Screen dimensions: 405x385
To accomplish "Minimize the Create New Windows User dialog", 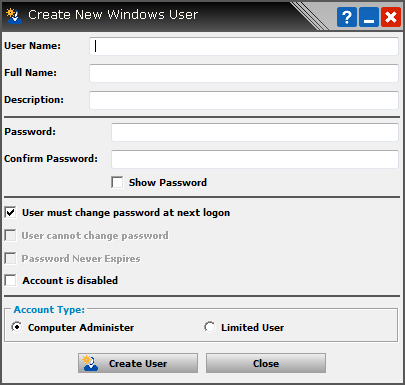I will coord(369,17).
